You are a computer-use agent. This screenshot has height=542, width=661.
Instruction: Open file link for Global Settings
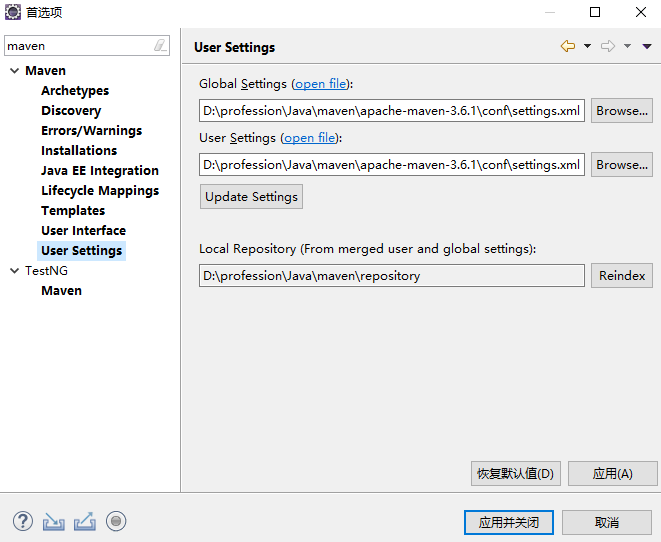coord(320,84)
